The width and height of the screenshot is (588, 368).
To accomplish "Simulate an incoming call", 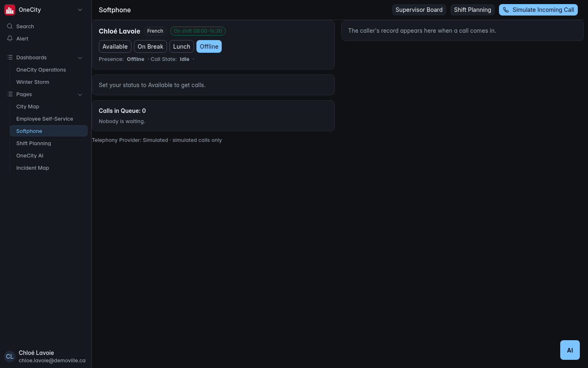I will click(x=538, y=10).
